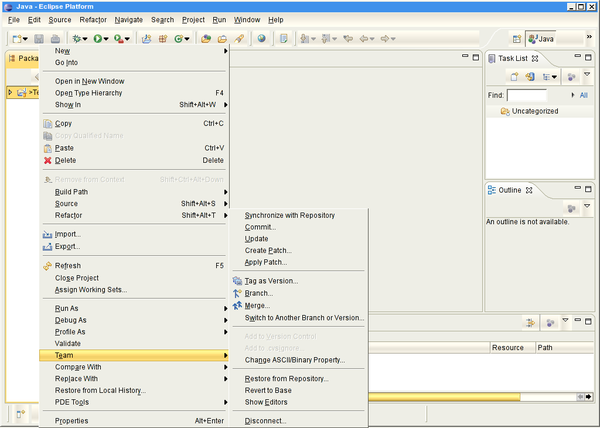Click the Refresh icon in context menu
Image resolution: width=600 pixels, height=428 pixels.
click(47, 266)
